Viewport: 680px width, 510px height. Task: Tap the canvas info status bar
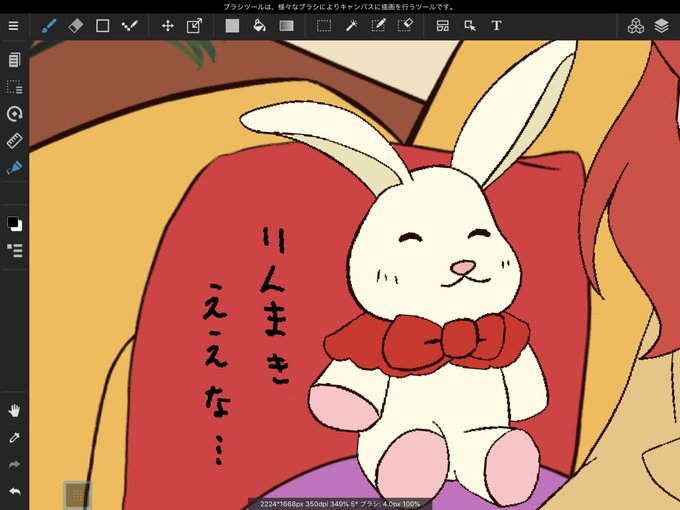point(340,504)
